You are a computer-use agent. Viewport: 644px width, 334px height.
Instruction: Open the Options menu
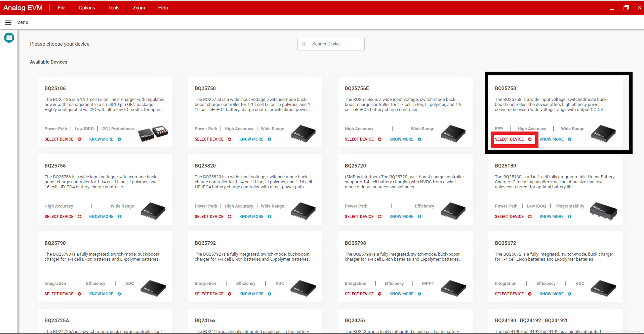point(87,8)
